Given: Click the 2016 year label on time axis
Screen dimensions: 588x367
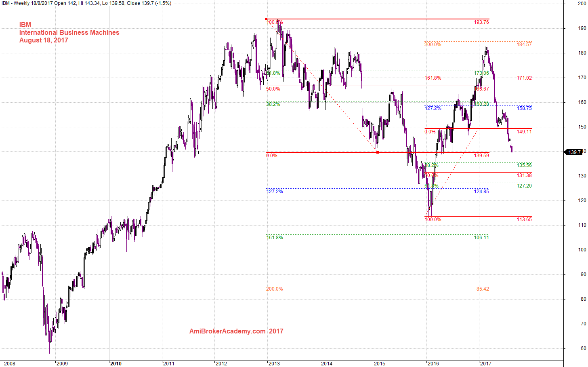Looking at the screenshot, I should coord(433,364).
